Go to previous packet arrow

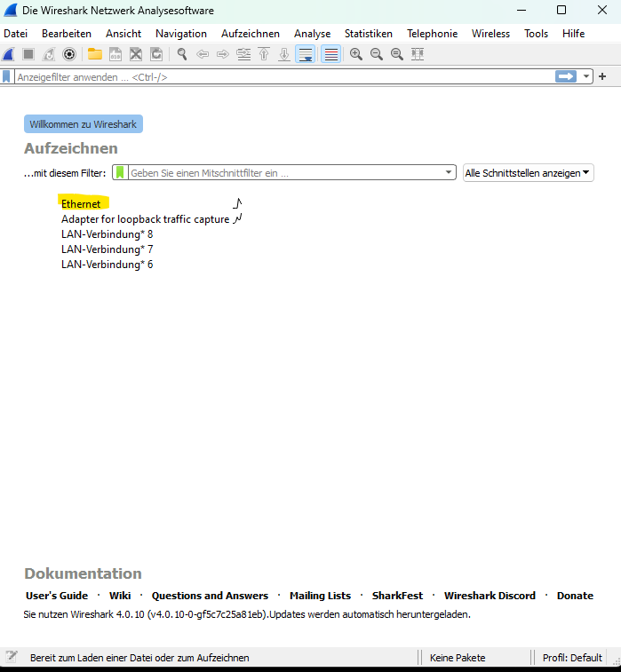point(203,54)
